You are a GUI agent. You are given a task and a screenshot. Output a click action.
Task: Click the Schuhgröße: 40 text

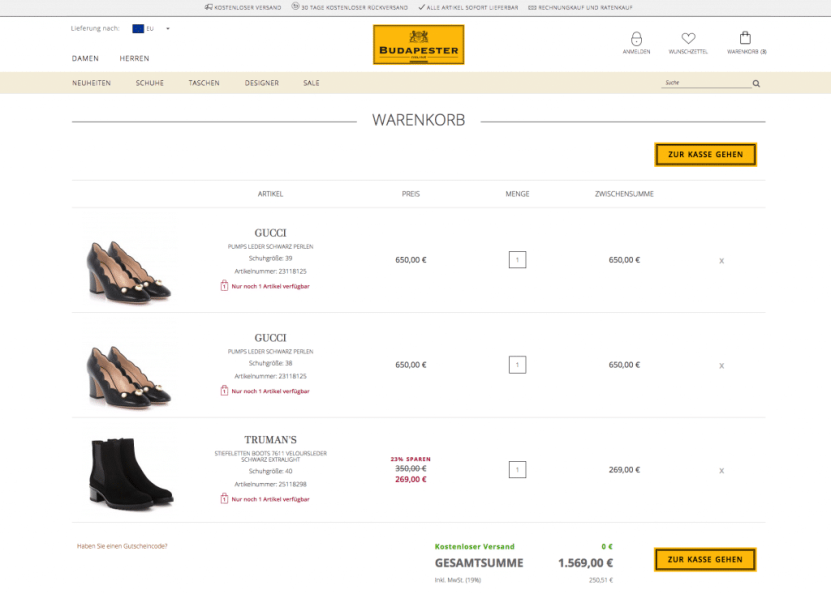[270, 471]
